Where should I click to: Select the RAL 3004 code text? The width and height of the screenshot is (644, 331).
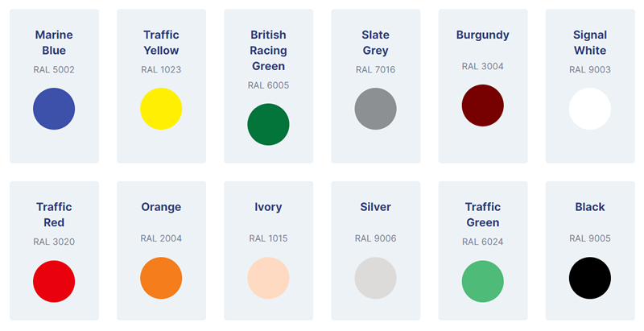[482, 67]
